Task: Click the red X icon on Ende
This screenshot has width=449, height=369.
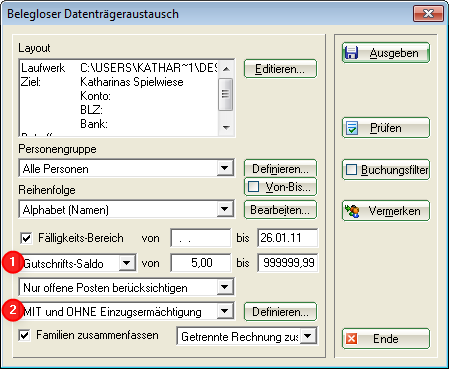Action: coord(351,339)
